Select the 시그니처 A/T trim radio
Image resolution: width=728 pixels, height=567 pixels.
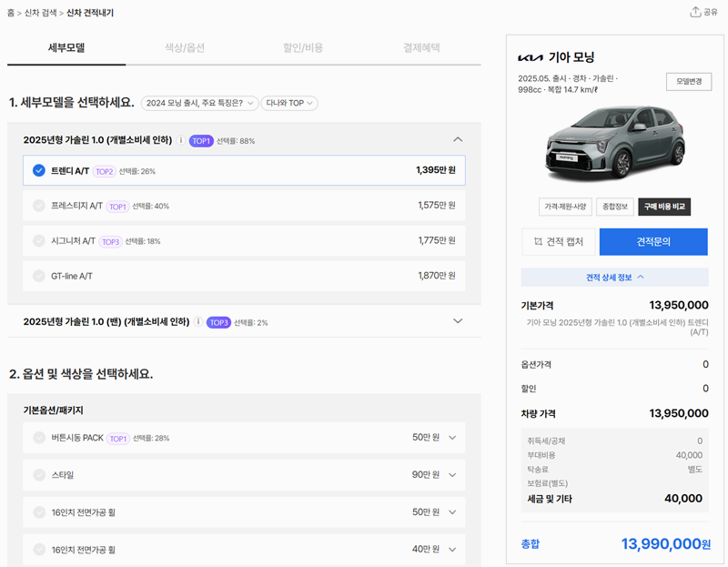click(39, 240)
